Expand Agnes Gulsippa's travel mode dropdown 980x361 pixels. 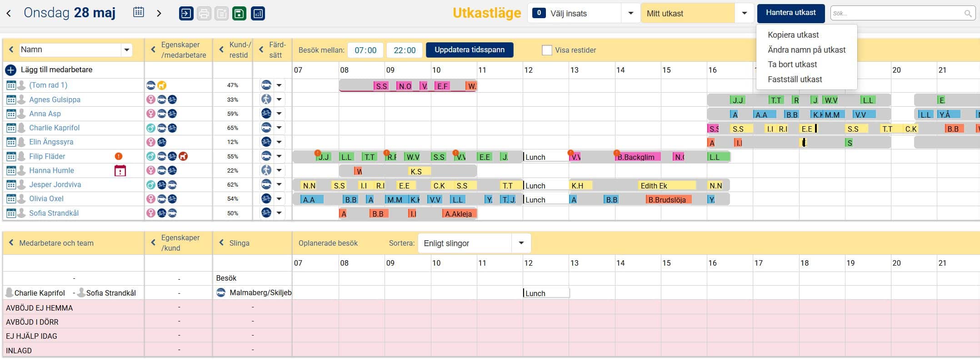[279, 99]
